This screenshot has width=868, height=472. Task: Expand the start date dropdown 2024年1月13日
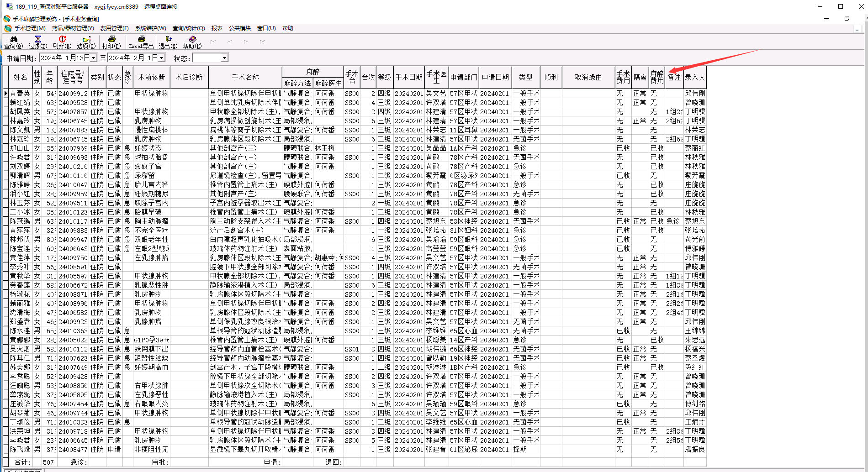tap(94, 58)
